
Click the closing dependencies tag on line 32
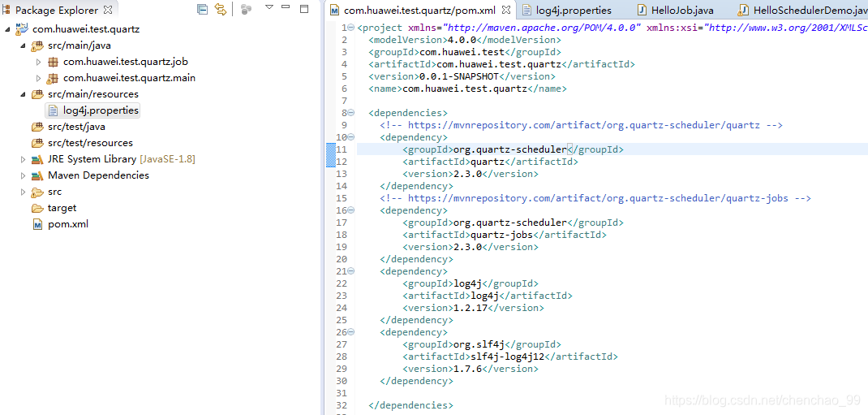pyautogui.click(x=410, y=405)
